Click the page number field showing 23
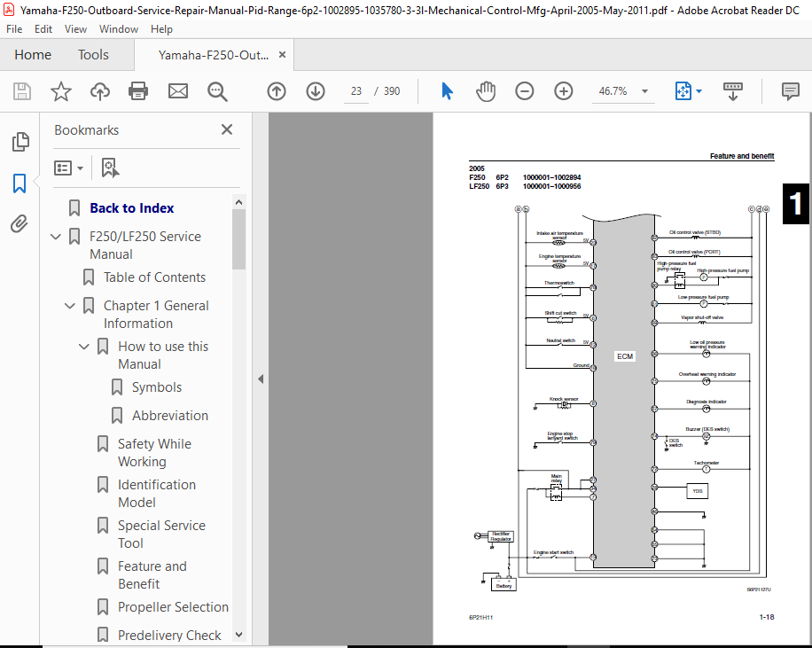812x648 pixels. click(x=355, y=91)
